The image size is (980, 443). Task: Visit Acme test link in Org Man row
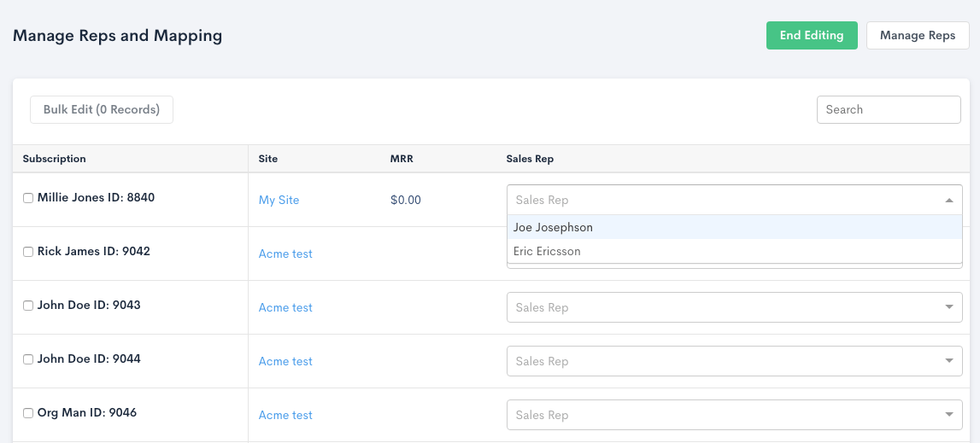(x=285, y=415)
